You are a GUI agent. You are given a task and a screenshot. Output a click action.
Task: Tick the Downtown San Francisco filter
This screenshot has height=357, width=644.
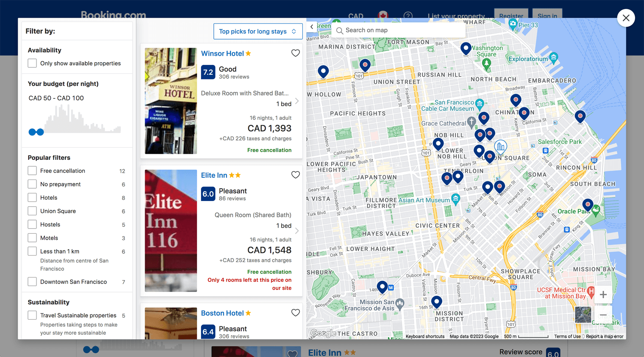pos(32,282)
